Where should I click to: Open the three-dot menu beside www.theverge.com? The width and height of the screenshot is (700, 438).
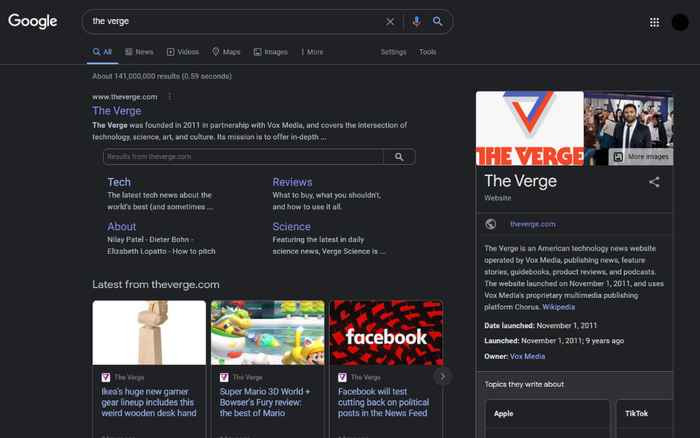[170, 96]
